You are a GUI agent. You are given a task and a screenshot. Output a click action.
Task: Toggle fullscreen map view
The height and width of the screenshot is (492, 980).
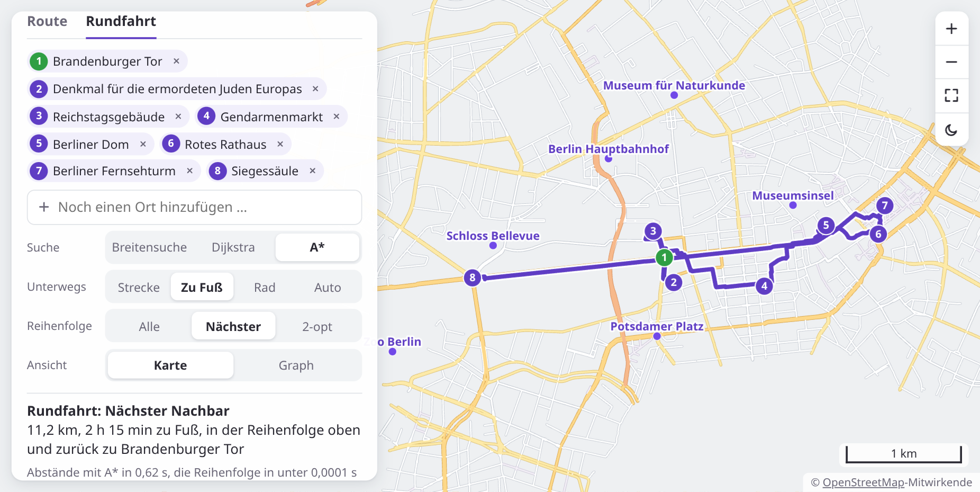click(951, 96)
